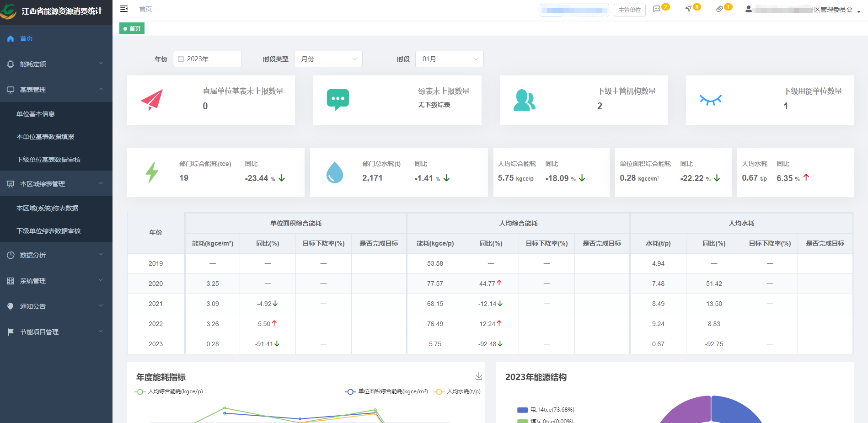Click the 2023 row year cell
868x423 pixels.
(x=155, y=344)
